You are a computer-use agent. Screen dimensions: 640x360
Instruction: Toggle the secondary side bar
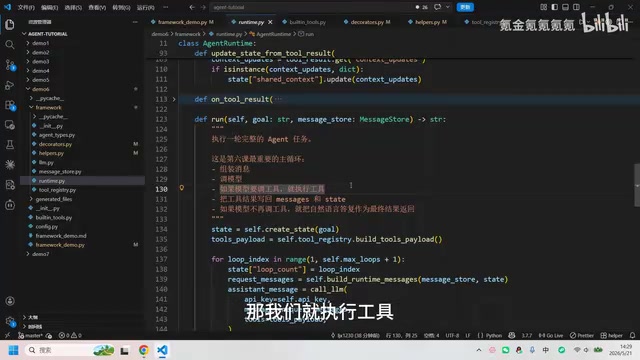(576, 7)
